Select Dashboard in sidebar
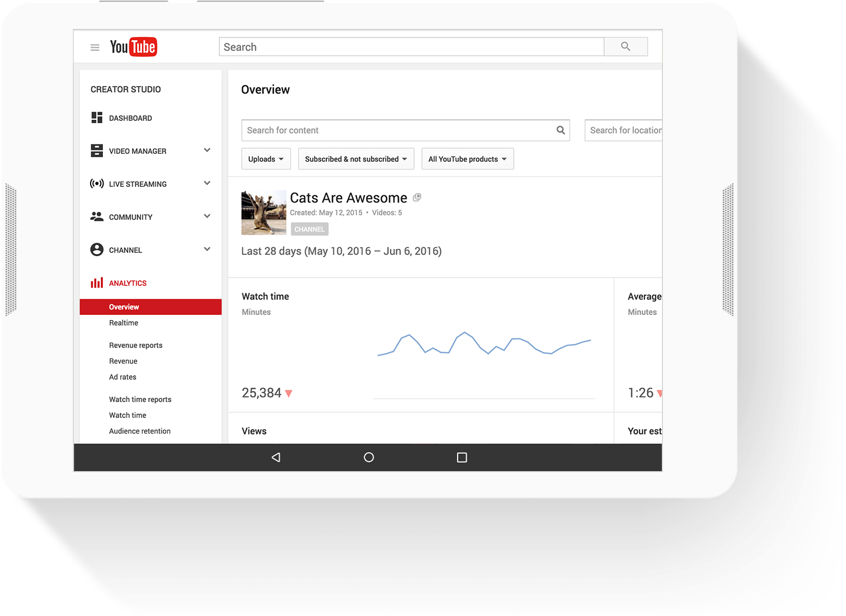 click(130, 118)
